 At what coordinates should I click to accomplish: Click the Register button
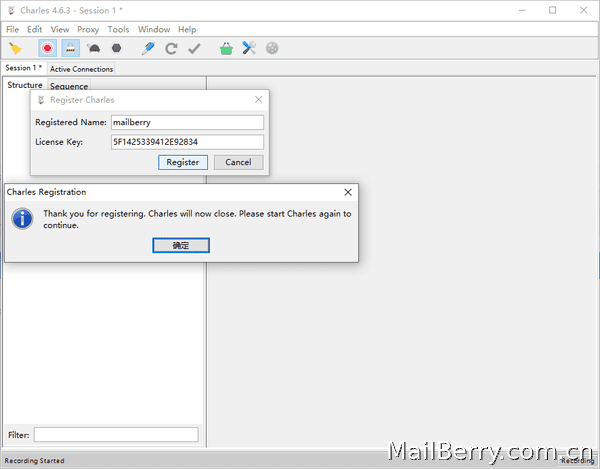[x=183, y=162]
